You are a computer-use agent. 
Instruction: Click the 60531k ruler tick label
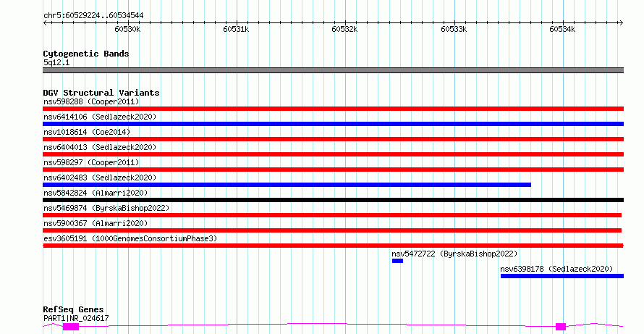coord(236,29)
